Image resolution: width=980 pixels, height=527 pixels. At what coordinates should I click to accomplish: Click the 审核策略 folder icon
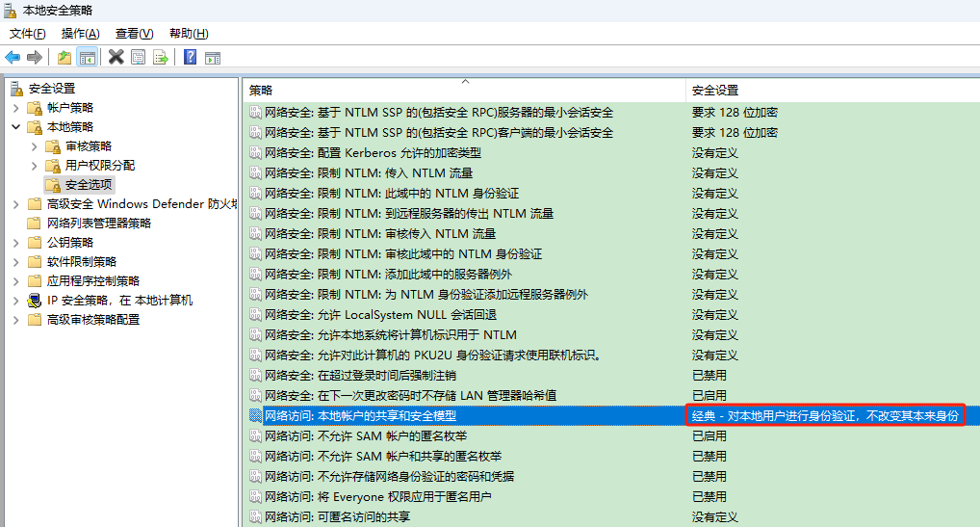point(53,146)
